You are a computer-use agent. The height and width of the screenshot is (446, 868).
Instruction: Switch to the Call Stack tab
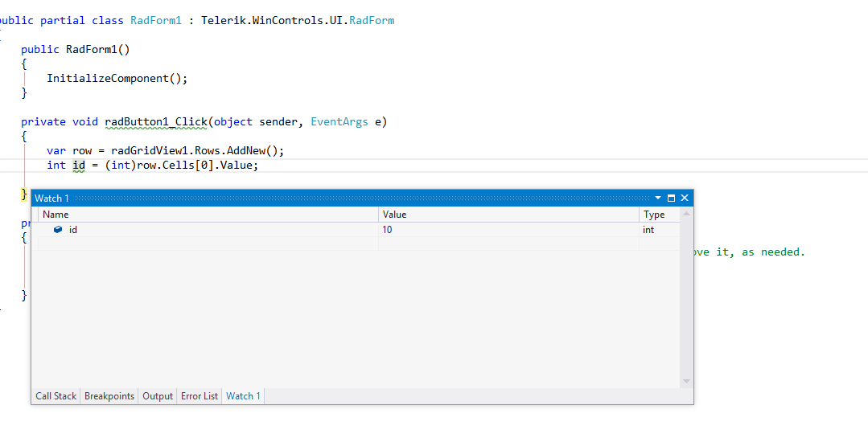[56, 396]
